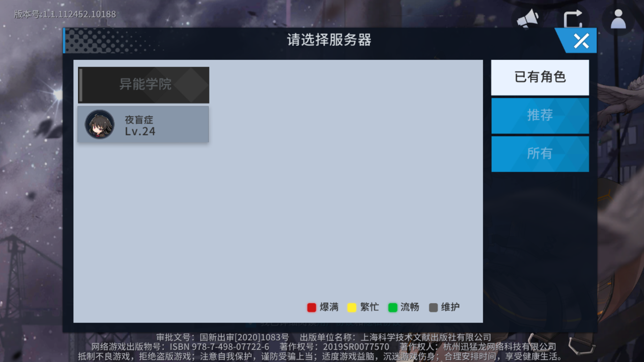Close the server selection dialog

(581, 41)
